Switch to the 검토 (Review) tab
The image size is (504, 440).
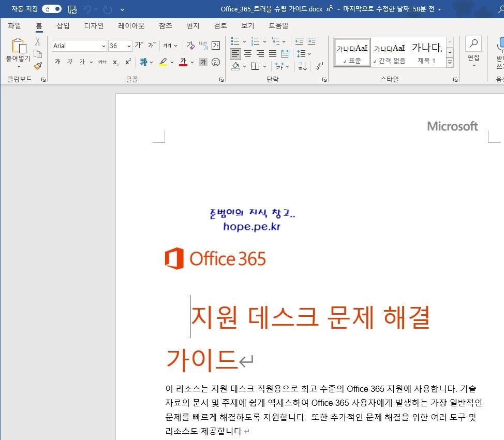pos(220,26)
